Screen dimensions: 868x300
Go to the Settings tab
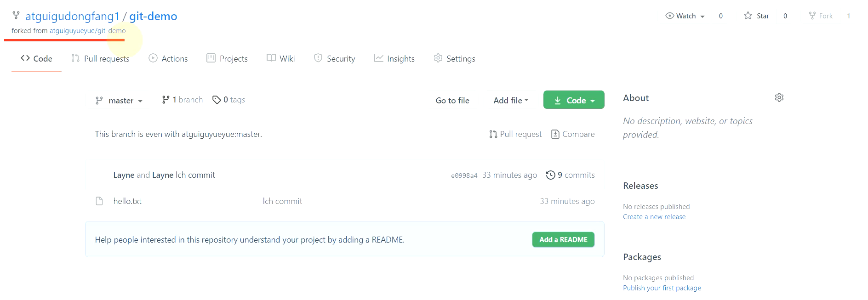pos(454,58)
